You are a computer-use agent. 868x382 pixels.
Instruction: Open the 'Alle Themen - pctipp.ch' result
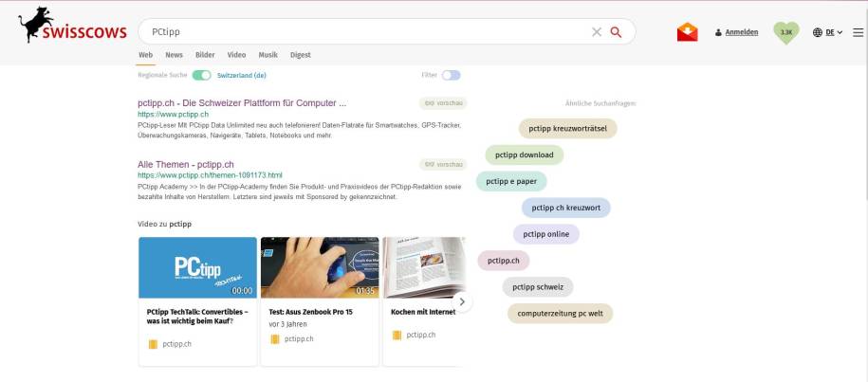[x=186, y=164]
